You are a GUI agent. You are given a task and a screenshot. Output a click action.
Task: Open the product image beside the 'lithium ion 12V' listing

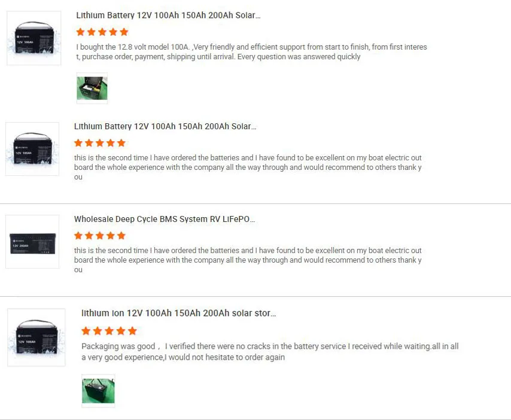coord(36,337)
